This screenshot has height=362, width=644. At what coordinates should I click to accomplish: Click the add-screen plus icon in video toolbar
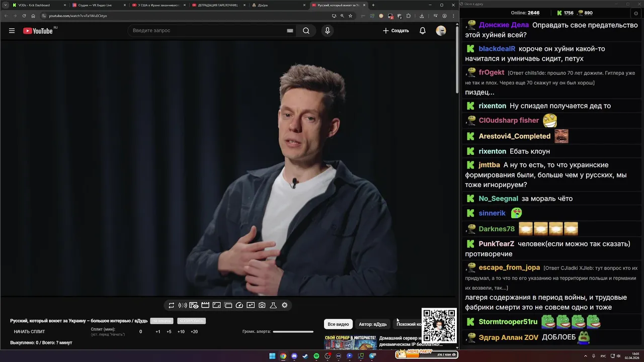[251, 305]
